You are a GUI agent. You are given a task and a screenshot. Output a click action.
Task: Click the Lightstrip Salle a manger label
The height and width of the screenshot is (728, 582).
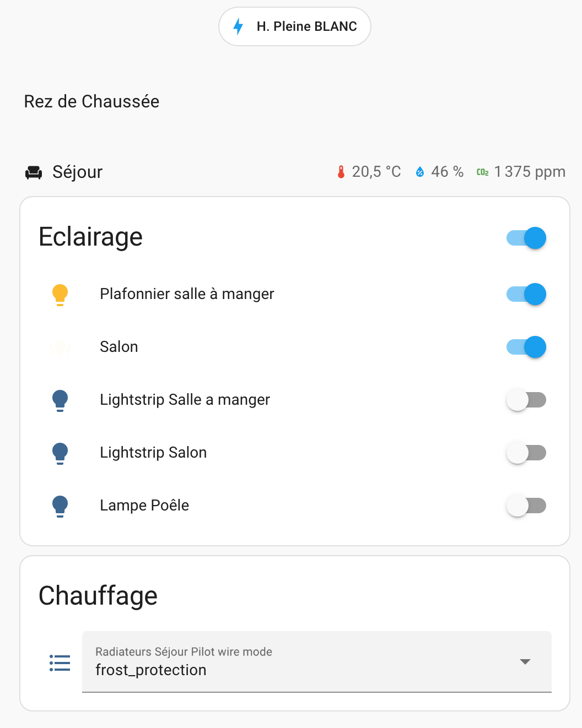[x=185, y=400]
